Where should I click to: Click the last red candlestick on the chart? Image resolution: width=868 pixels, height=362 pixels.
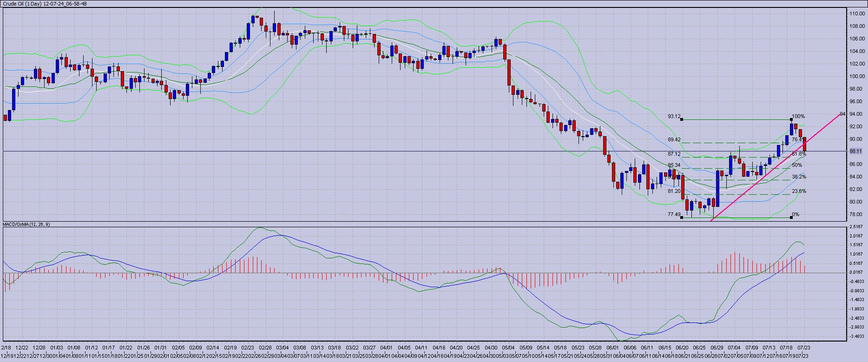[x=804, y=144]
